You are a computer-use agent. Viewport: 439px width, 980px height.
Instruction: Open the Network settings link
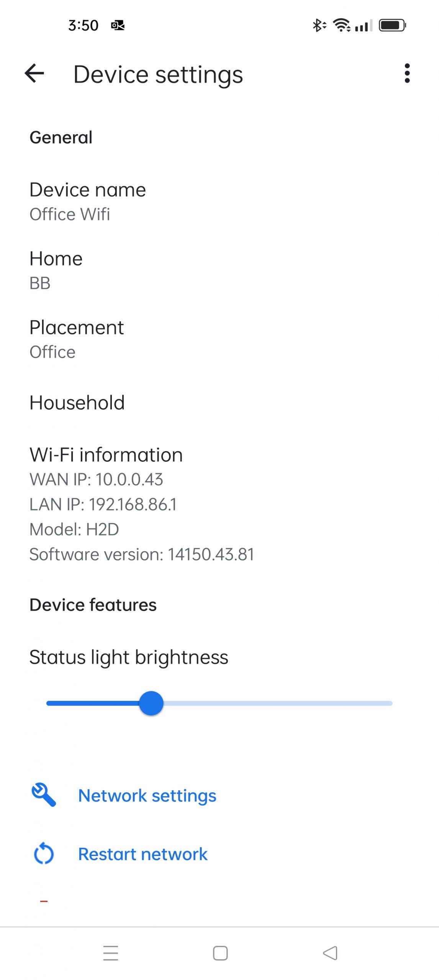point(147,795)
